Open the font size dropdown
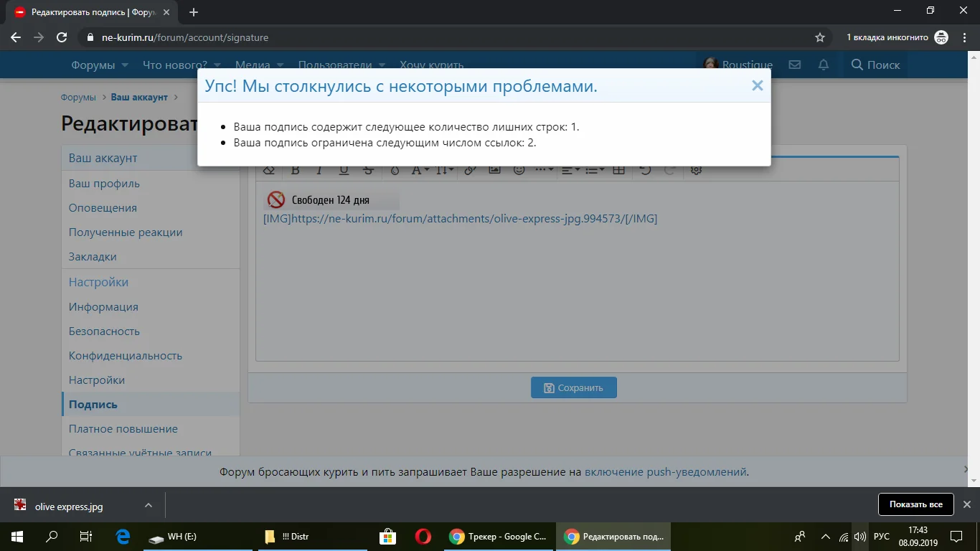This screenshot has width=980, height=551. tap(444, 170)
